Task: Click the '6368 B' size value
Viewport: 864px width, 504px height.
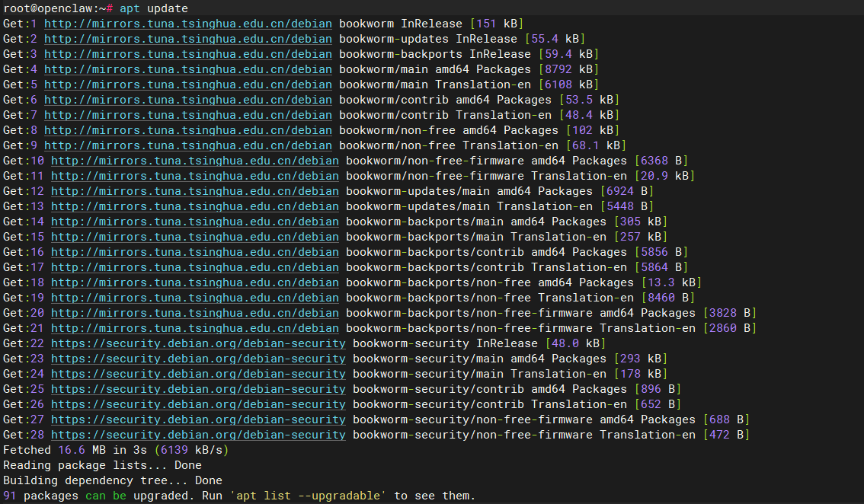Action: point(661,161)
